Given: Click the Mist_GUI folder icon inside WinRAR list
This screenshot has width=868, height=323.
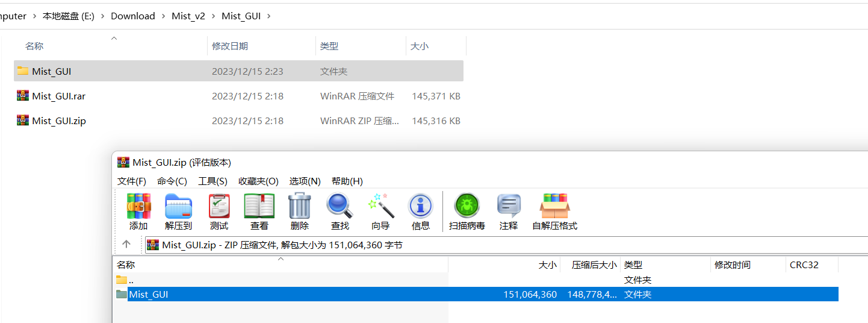Looking at the screenshot, I should click(122, 294).
